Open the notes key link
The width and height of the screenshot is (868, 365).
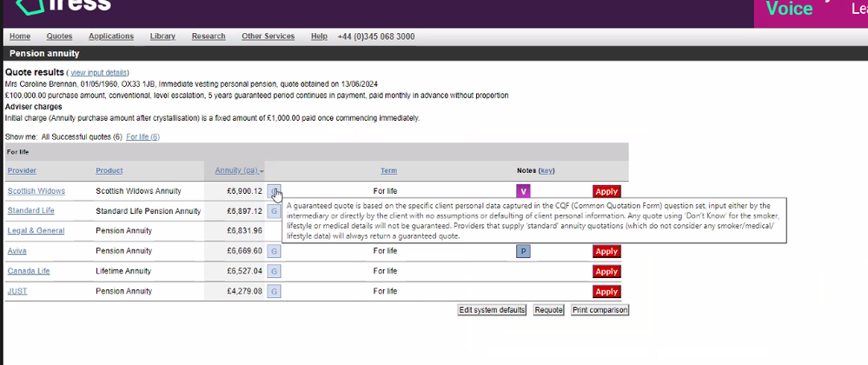tap(546, 170)
